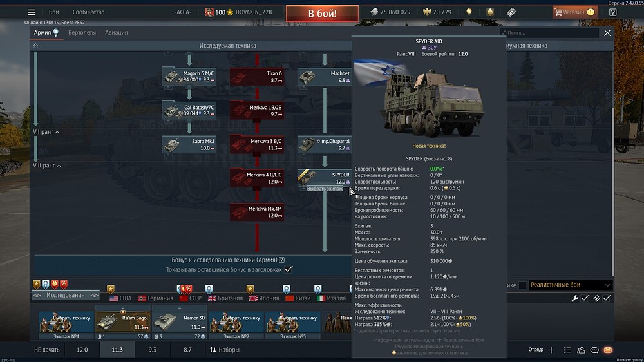This screenshot has width=644, height=362.
Task: Click the light bulb research points icon
Action: point(469,12)
